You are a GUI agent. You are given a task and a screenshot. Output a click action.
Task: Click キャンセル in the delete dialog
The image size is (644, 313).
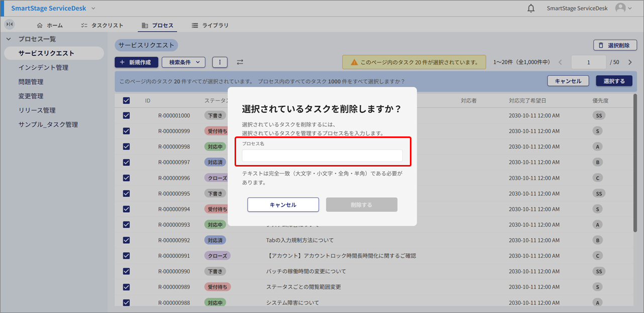[283, 205]
